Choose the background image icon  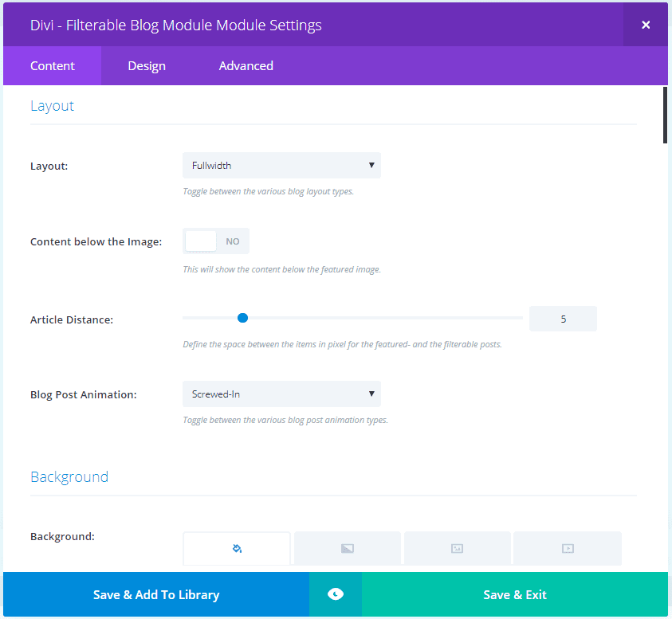[x=458, y=548]
